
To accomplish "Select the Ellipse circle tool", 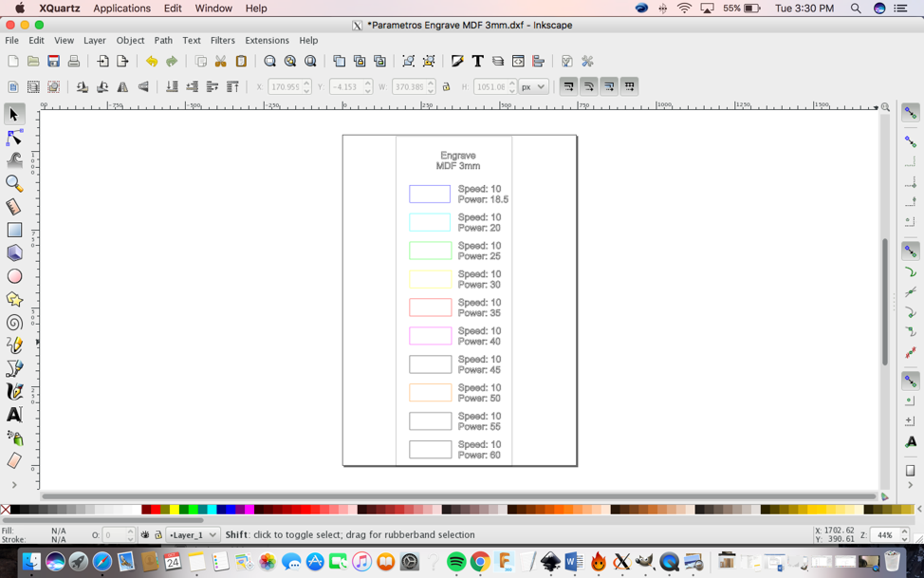I will [x=15, y=276].
